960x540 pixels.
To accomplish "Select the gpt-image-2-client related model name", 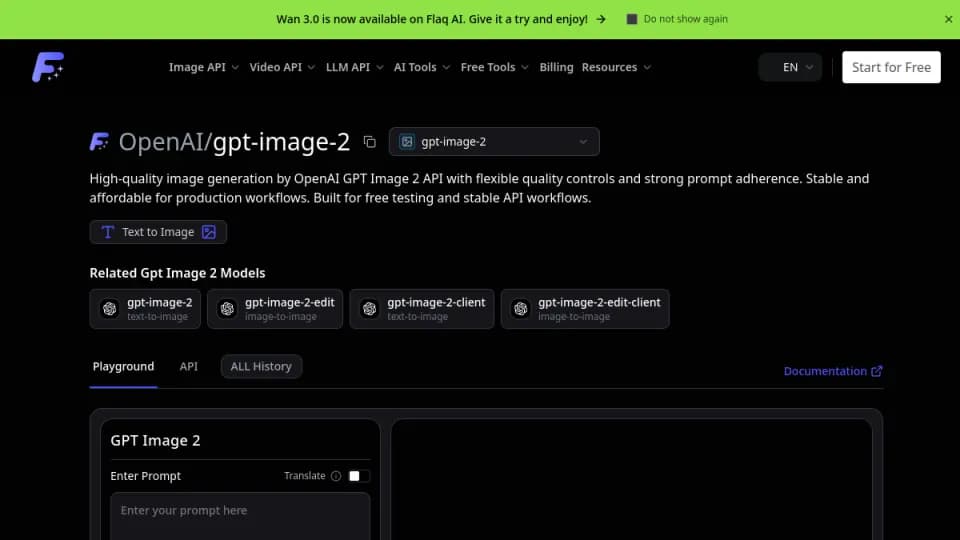I will [436, 302].
